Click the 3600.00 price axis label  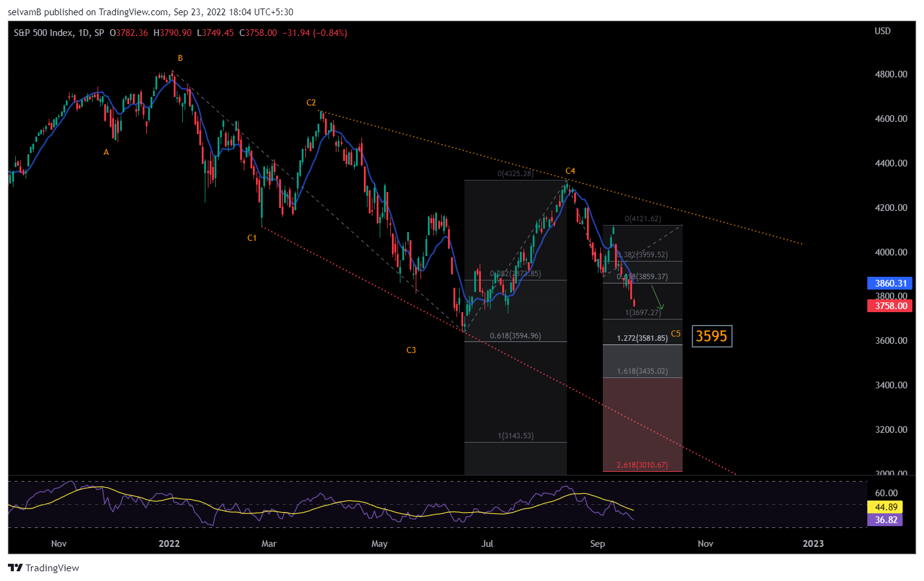[x=891, y=341]
